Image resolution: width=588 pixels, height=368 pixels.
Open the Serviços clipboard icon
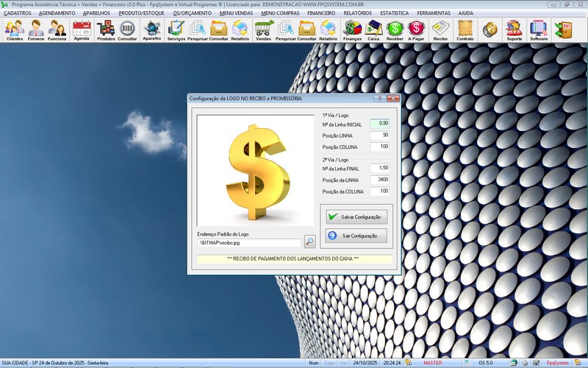pyautogui.click(x=176, y=30)
